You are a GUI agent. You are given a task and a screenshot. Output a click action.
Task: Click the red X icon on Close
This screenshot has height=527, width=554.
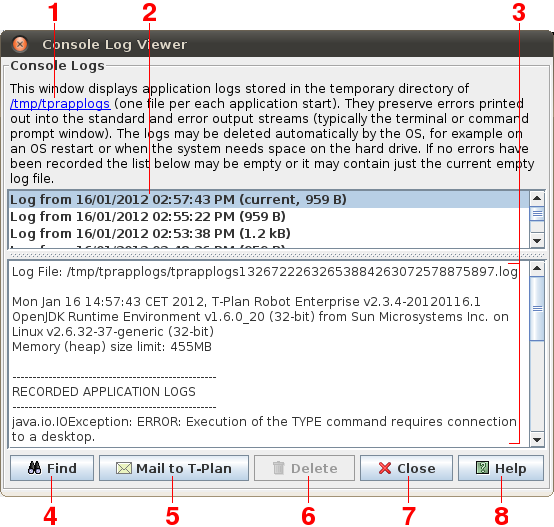385,468
